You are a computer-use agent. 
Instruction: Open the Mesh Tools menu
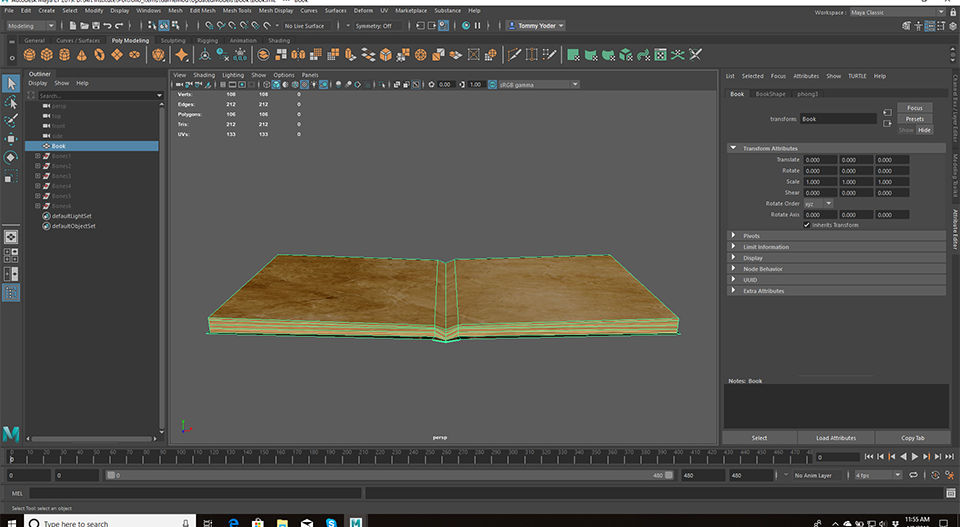pos(237,10)
